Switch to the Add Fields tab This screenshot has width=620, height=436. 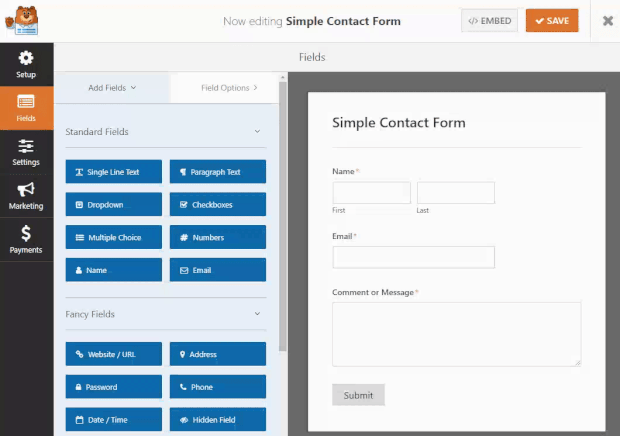(112, 88)
